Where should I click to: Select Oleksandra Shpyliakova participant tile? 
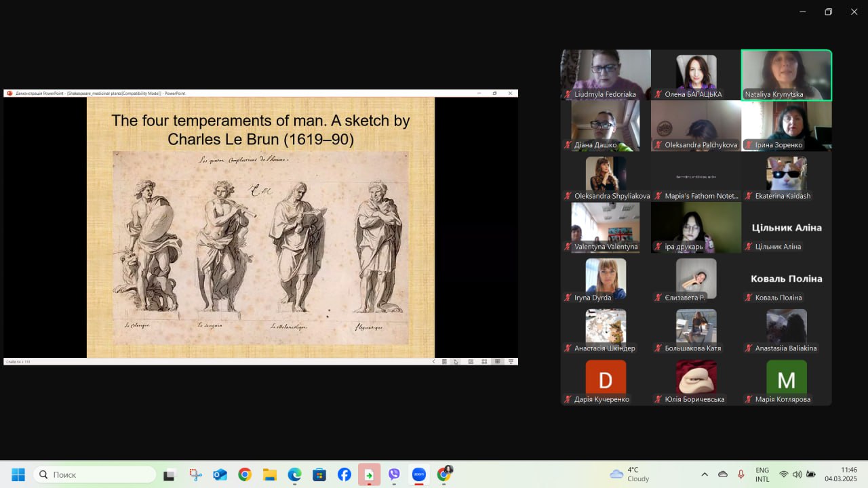click(x=606, y=176)
